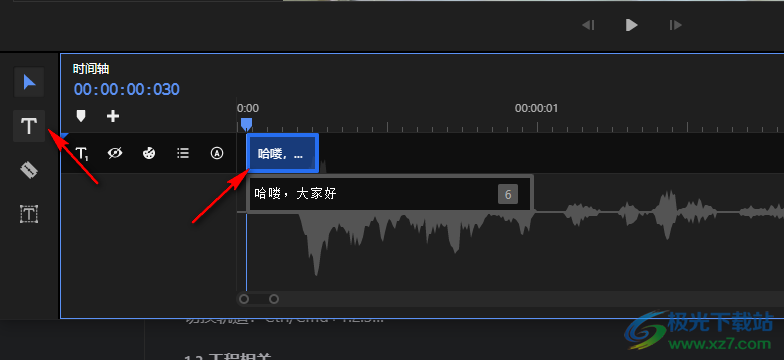Click the 00:00:01 ruler label
Screen dimensions: 784x360
click(536, 108)
